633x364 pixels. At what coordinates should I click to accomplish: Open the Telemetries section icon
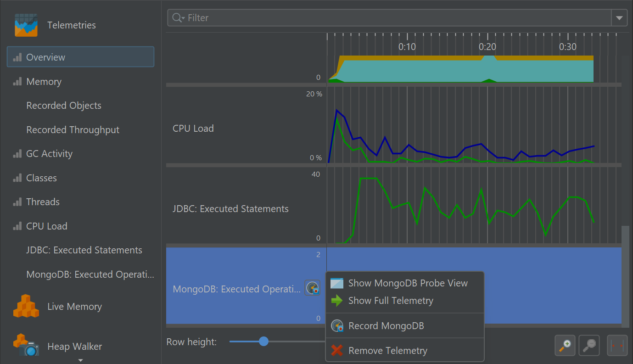click(26, 25)
